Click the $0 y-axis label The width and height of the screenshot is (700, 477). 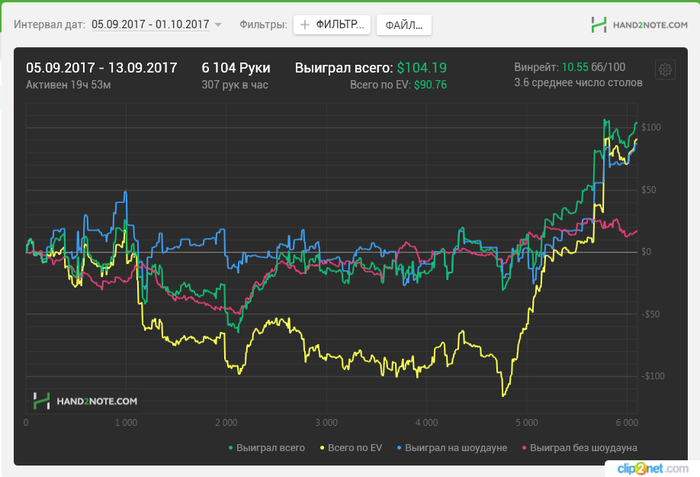tap(646, 252)
